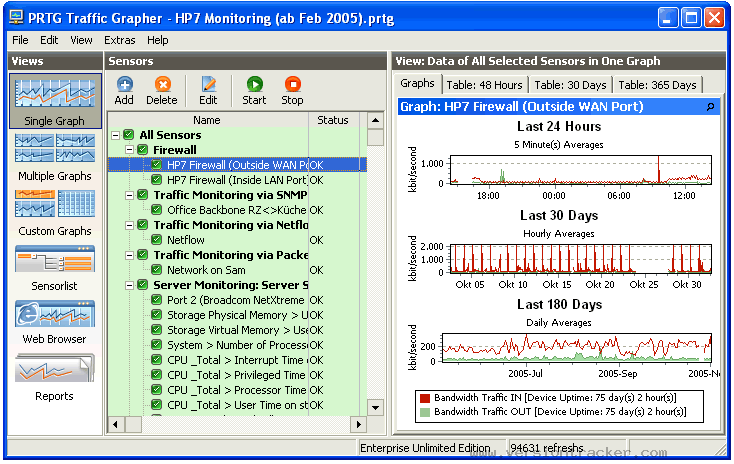
Task: Select HP7 Firewall (Inside LAN Port) sensor
Action: pyautogui.click(x=237, y=180)
